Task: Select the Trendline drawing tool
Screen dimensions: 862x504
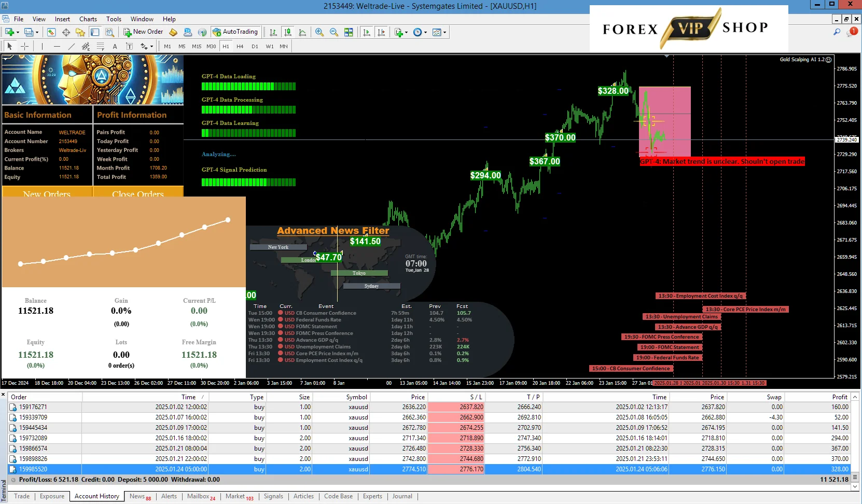Action: coord(71,46)
